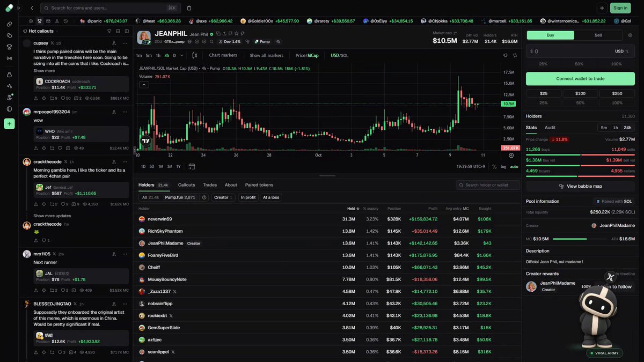Toggle log scale on chart
The width and height of the screenshot is (644, 362).
point(503,167)
